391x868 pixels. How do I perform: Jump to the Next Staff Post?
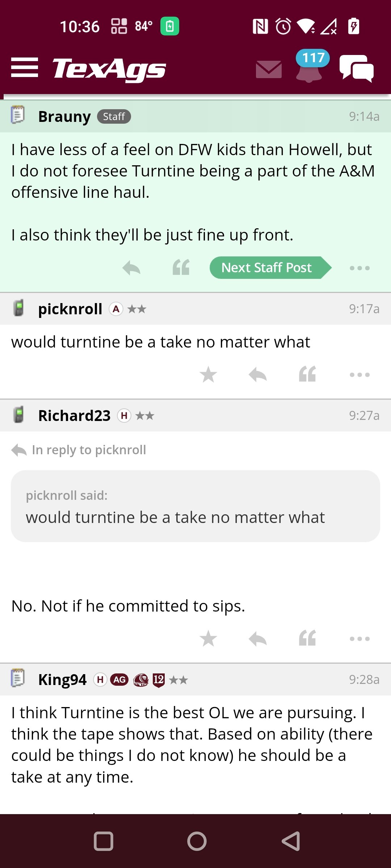click(270, 268)
